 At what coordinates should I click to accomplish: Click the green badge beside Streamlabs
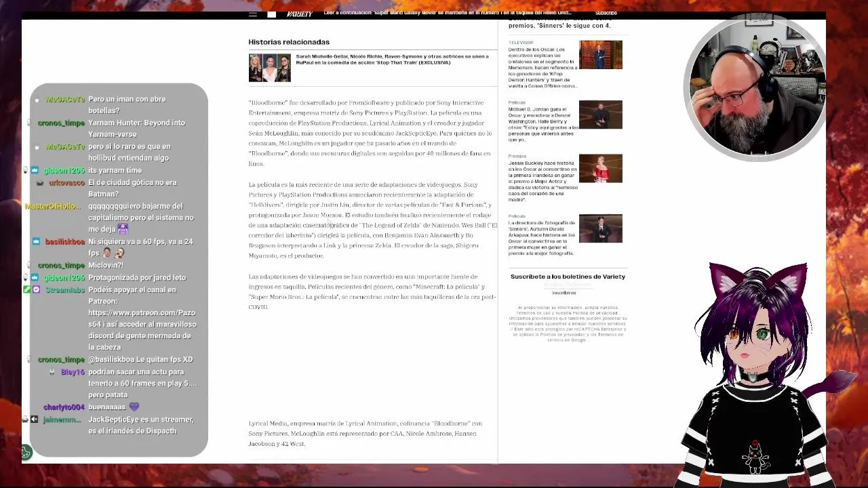pos(27,289)
